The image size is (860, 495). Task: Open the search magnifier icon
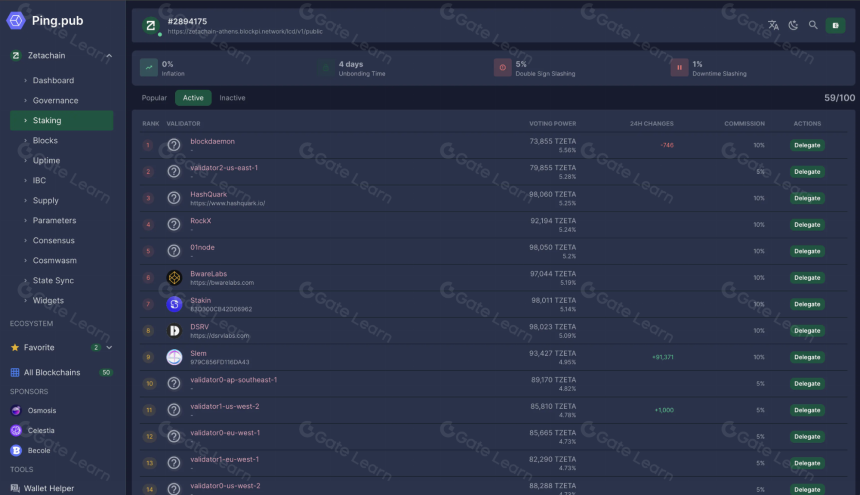click(813, 25)
